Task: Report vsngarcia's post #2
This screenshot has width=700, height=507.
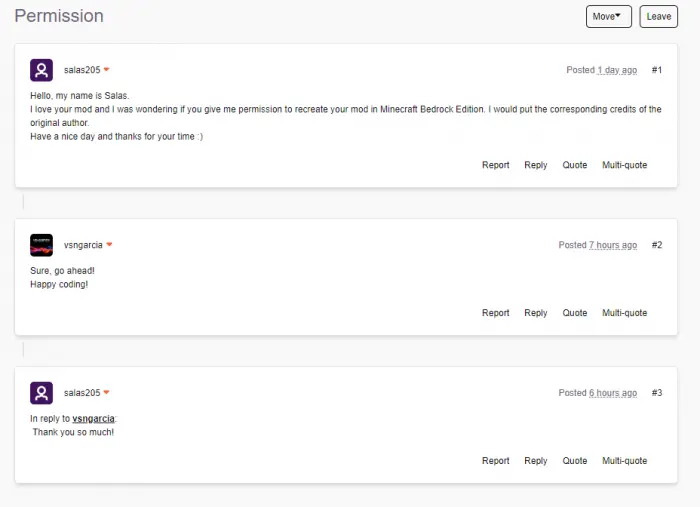Action: (x=496, y=313)
